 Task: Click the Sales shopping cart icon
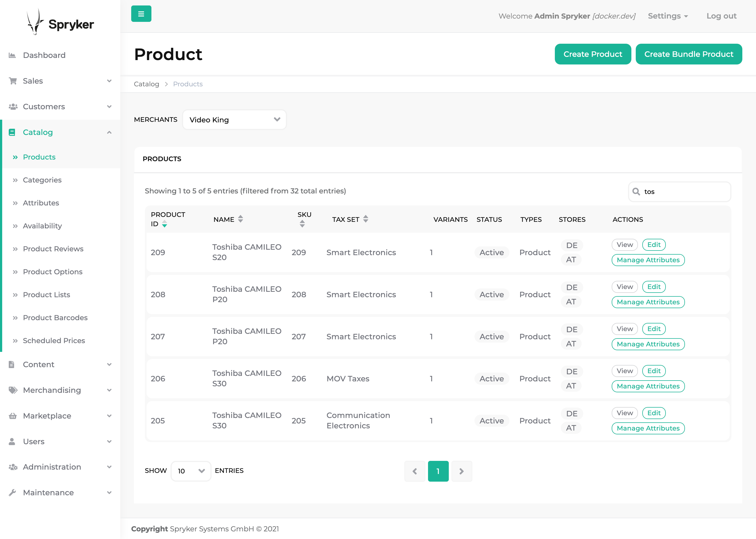pos(13,81)
